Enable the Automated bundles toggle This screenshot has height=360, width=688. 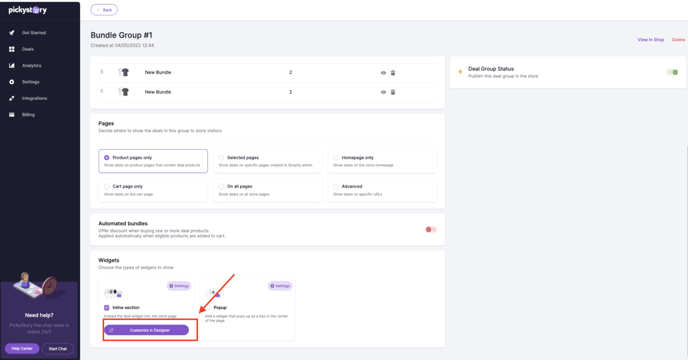(x=431, y=230)
